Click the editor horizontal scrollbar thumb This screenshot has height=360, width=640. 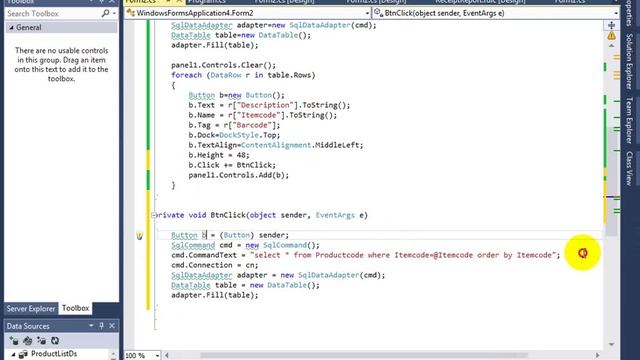coord(363,356)
